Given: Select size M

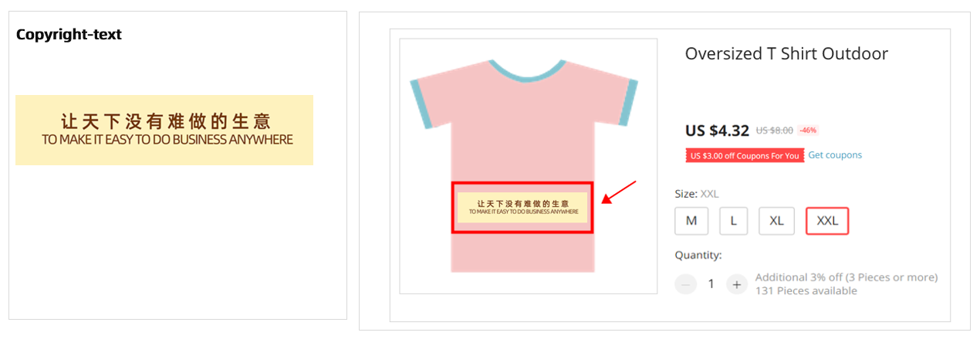Looking at the screenshot, I should point(691,221).
